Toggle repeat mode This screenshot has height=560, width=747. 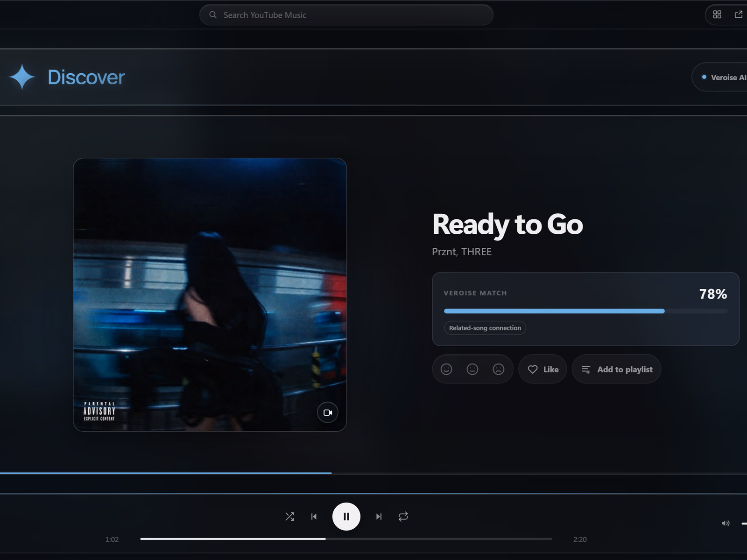(403, 517)
